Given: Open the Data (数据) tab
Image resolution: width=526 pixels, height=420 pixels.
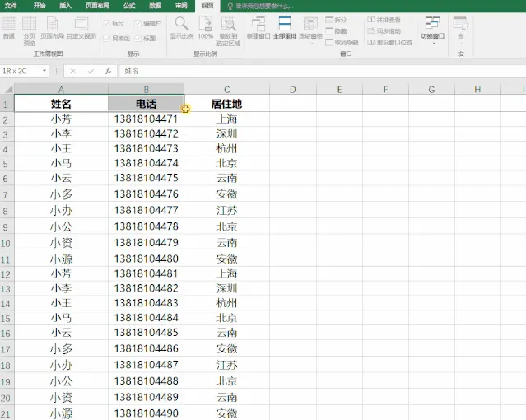Looking at the screenshot, I should click(x=156, y=6).
